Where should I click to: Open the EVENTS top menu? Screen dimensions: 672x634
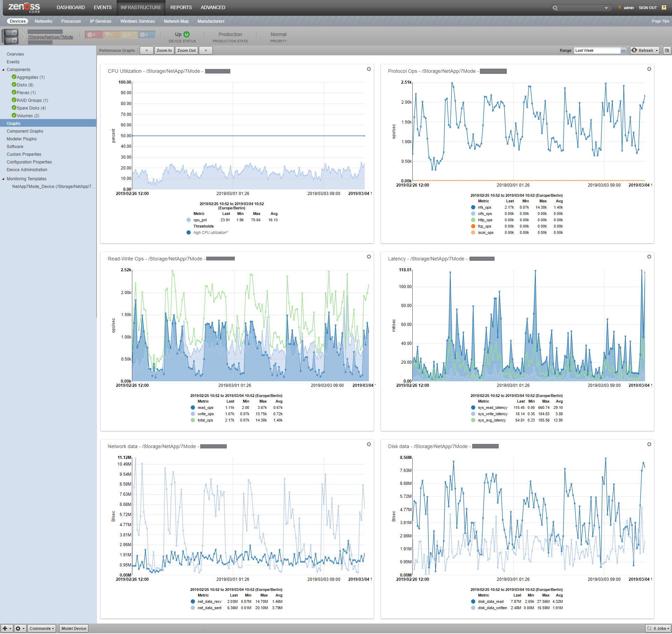pyautogui.click(x=103, y=7)
